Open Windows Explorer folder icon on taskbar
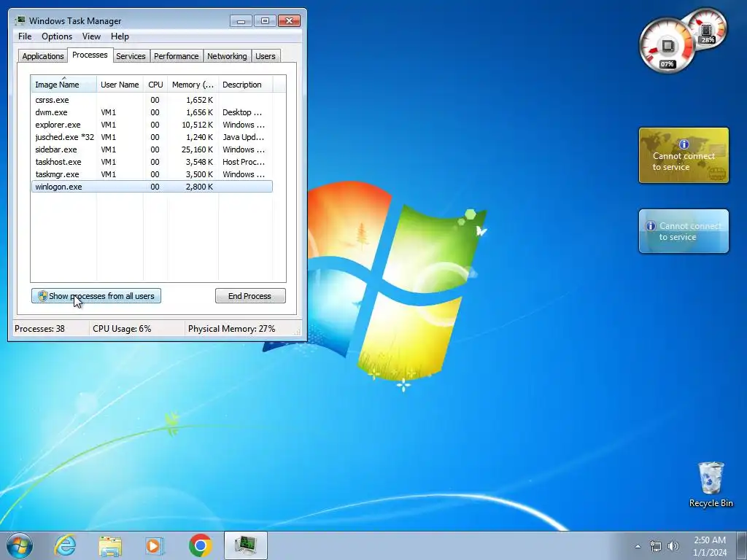Screen dimensions: 747x560 click(110, 545)
